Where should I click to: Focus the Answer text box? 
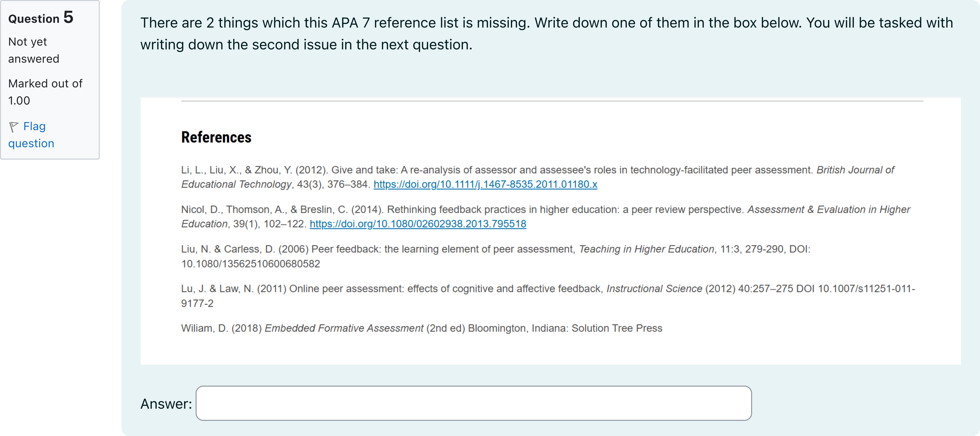point(474,403)
